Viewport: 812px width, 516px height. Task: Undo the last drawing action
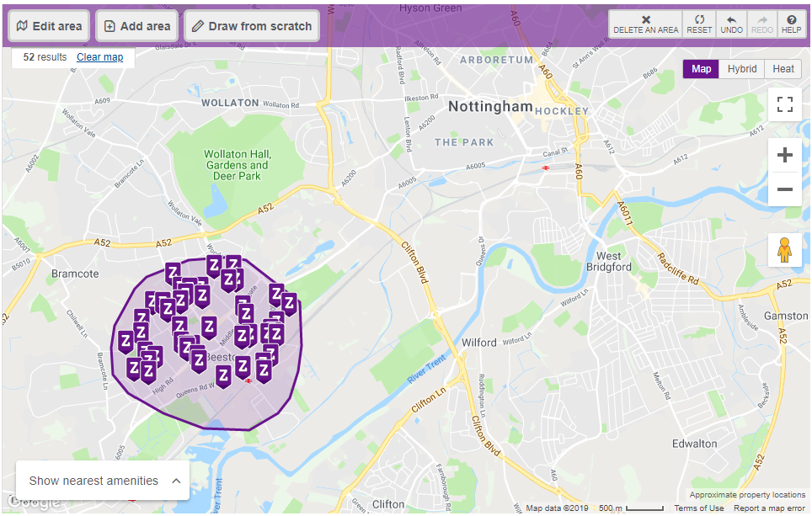point(731,24)
